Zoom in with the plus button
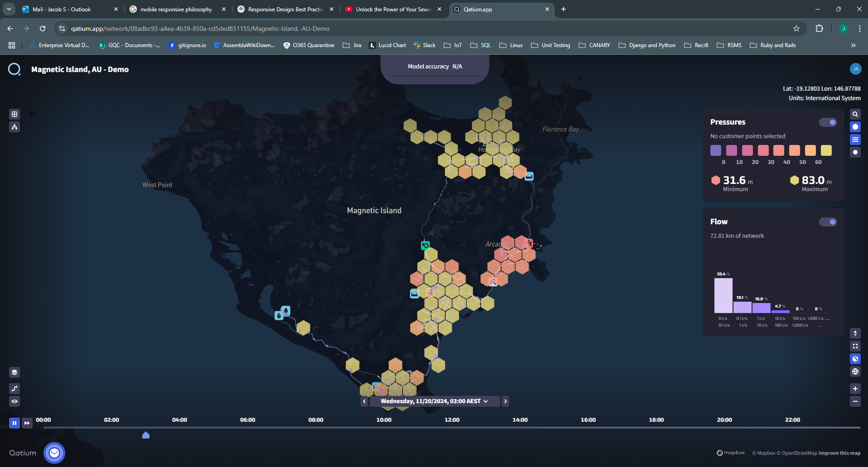The height and width of the screenshot is (467, 868). tap(855, 389)
